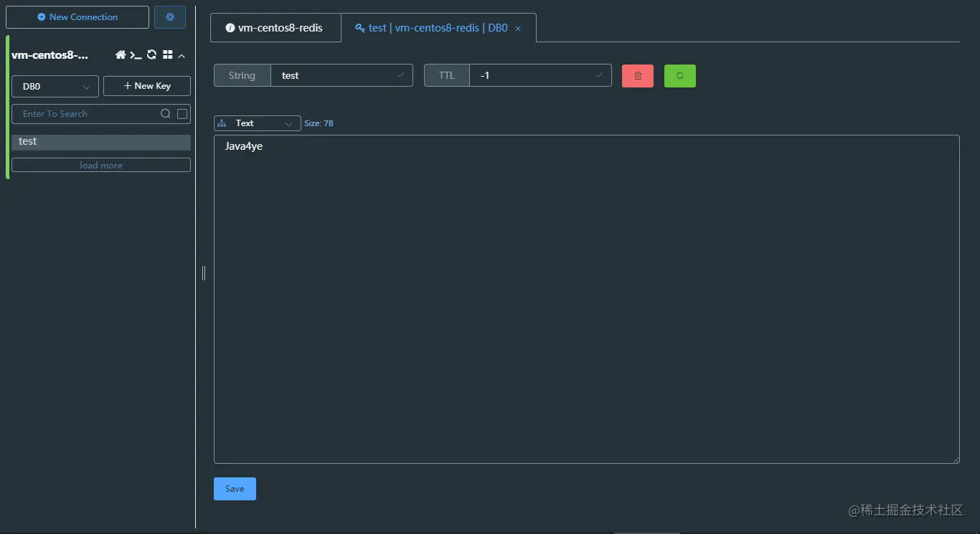
Task: Click the vm-centos8 connection name
Action: (x=50, y=55)
